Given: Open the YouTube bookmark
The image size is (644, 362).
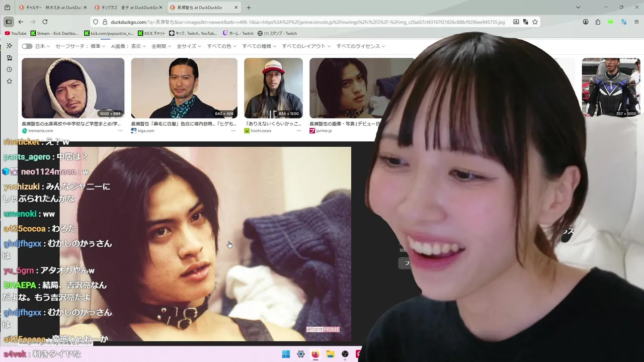Looking at the screenshot, I should [x=15, y=33].
